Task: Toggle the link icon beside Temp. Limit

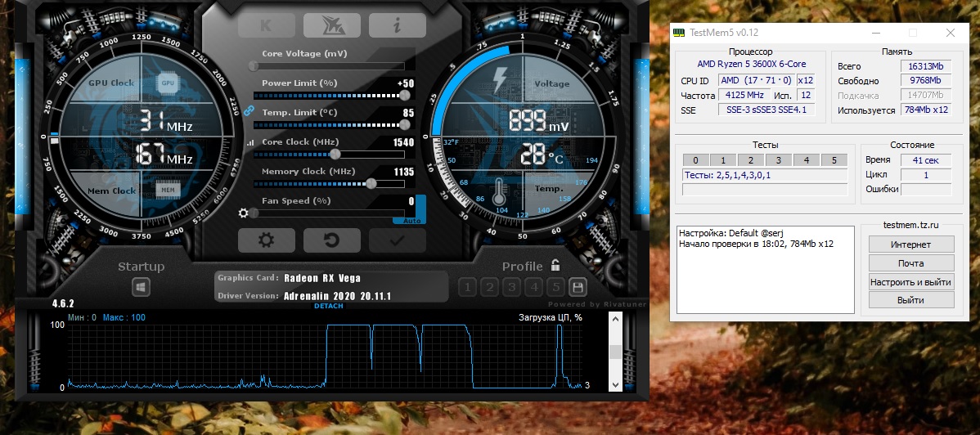Action: coord(248,110)
